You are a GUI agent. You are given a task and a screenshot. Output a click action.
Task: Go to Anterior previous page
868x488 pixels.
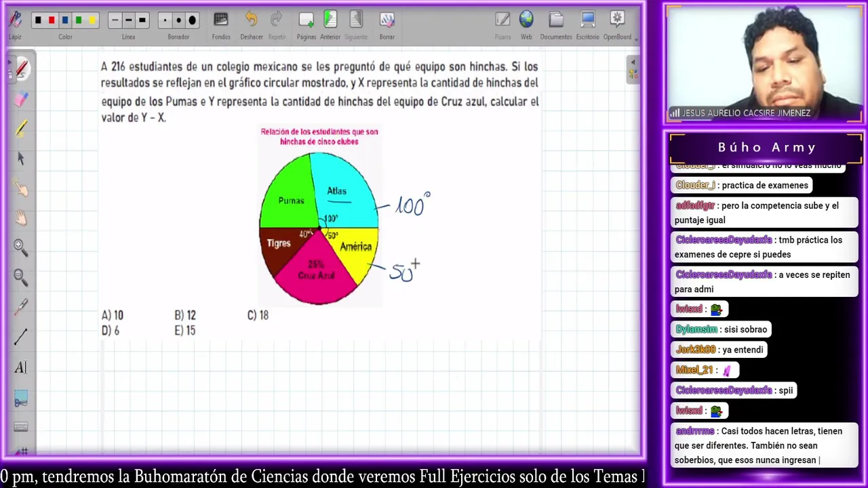[330, 26]
